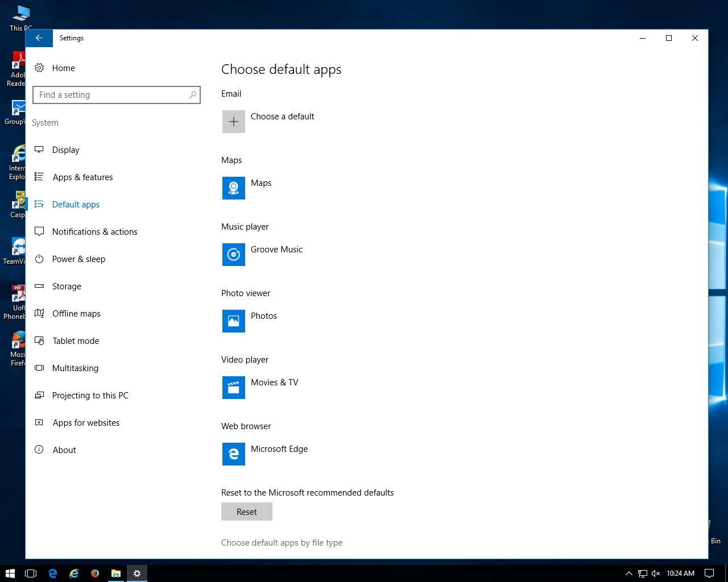Image resolution: width=728 pixels, height=582 pixels.
Task: Click the Multitasking icon
Action: tap(39, 368)
